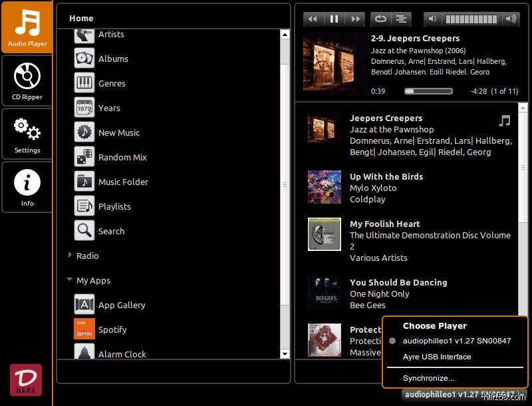
Task: Open Random Mix from the Home list
Action: (x=122, y=157)
